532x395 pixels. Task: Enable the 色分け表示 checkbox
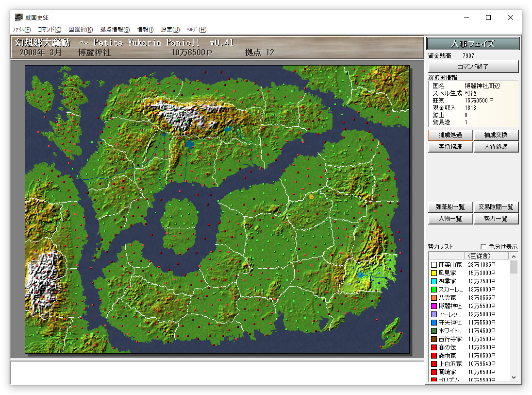point(483,247)
